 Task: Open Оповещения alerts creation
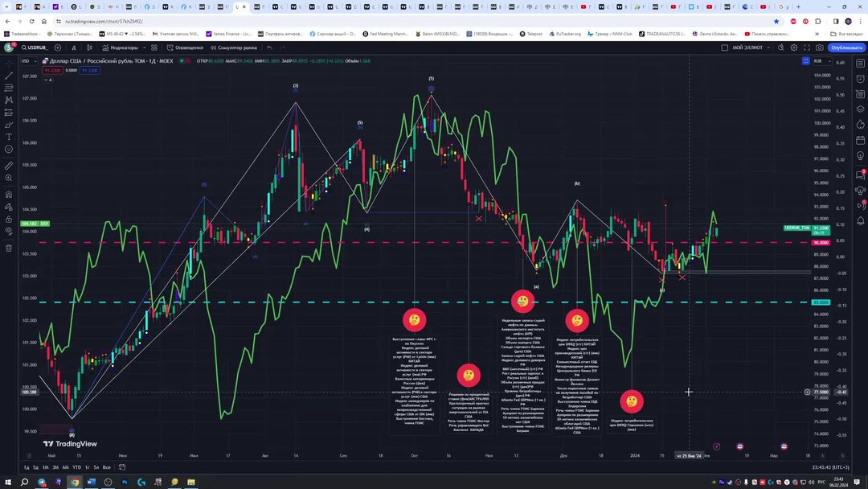pos(186,47)
